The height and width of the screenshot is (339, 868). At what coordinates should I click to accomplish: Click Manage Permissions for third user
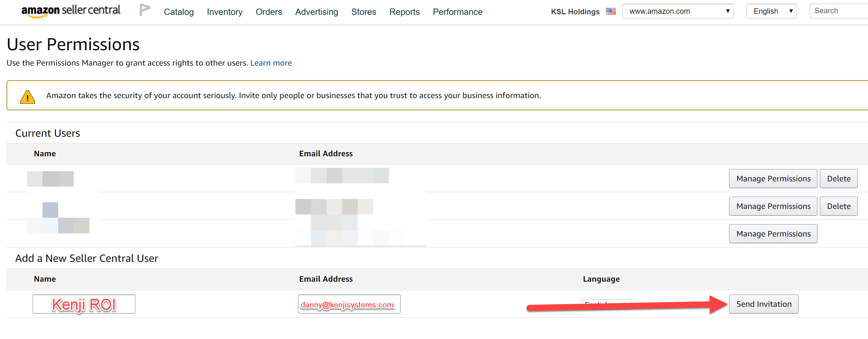pyautogui.click(x=773, y=234)
